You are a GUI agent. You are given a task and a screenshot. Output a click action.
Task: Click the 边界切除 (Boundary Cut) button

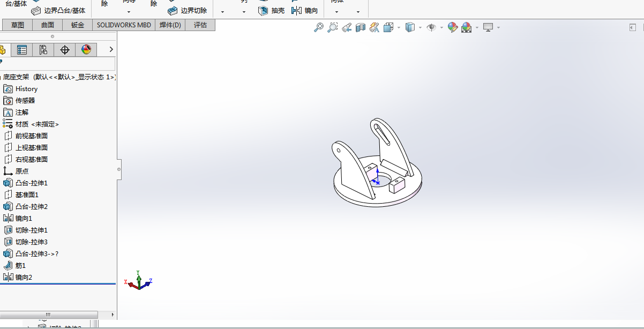pyautogui.click(x=188, y=11)
